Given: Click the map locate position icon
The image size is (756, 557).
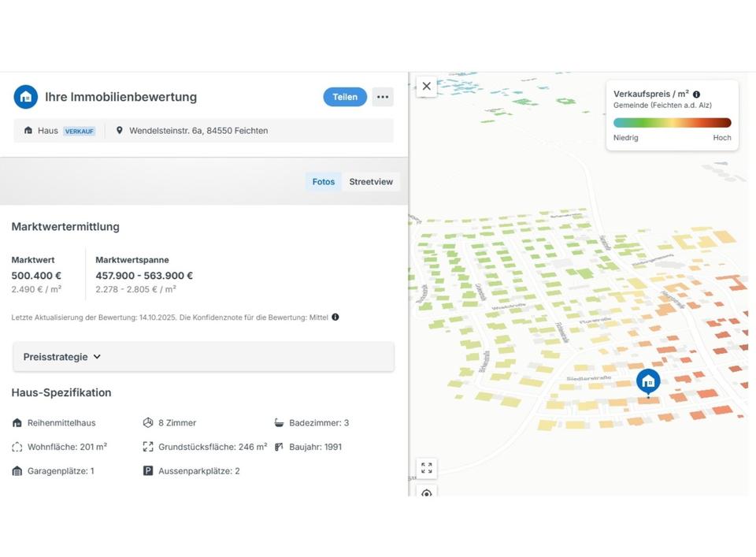Looking at the screenshot, I should tap(426, 493).
